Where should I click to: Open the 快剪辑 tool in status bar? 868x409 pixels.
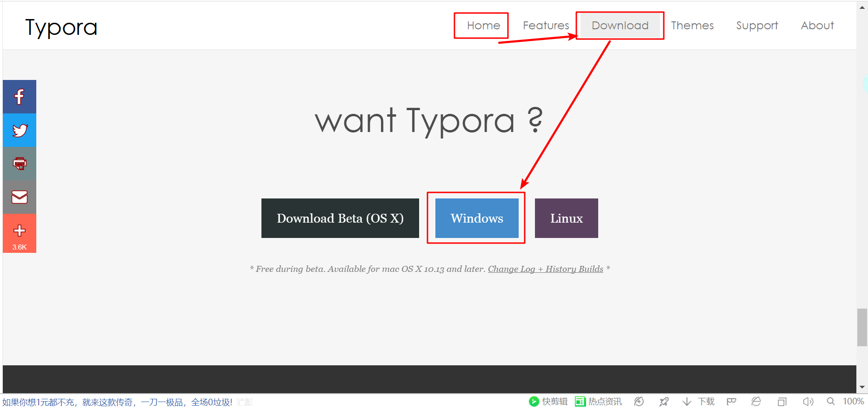pyautogui.click(x=548, y=402)
